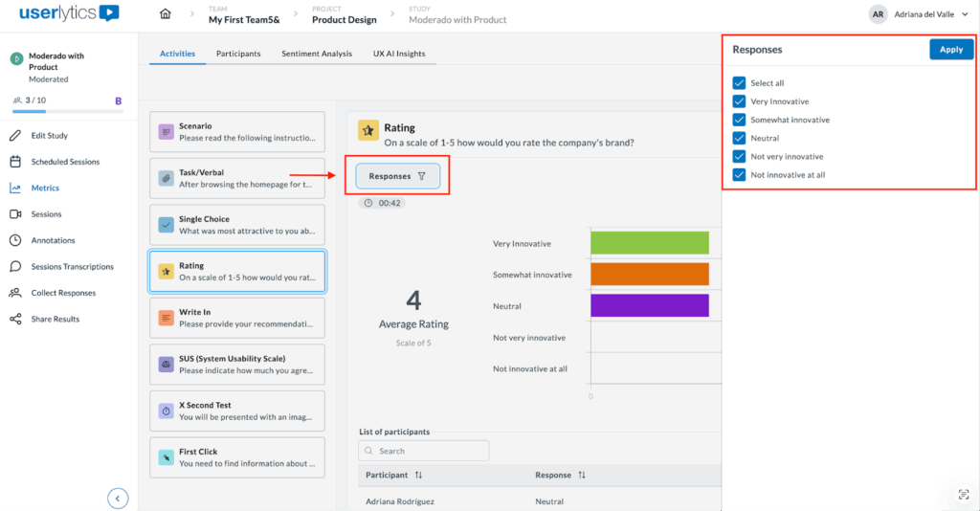Screen dimensions: 980x511
Task: Click the Userlytics logo
Action: 69,13
